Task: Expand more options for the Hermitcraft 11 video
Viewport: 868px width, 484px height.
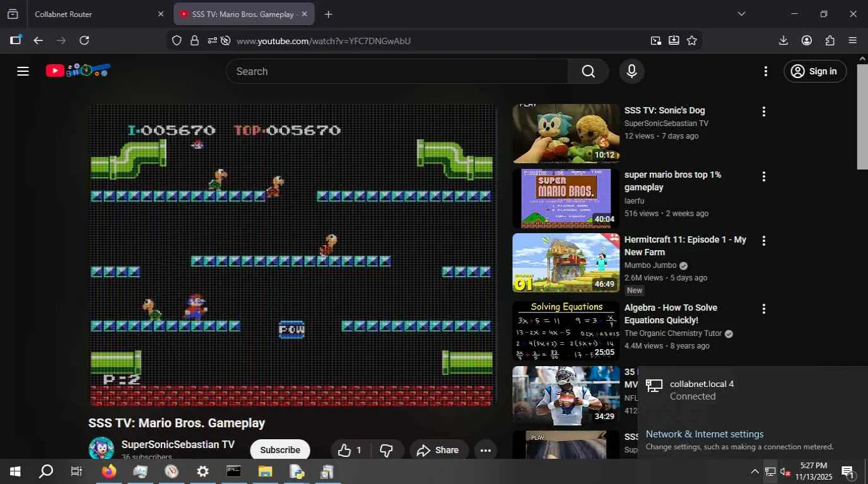Action: [x=763, y=241]
